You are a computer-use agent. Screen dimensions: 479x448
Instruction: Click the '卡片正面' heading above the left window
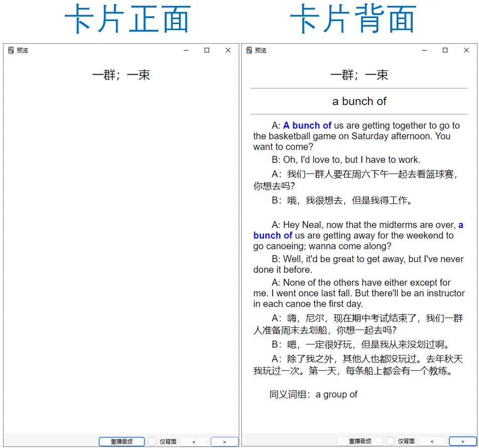[x=128, y=19]
